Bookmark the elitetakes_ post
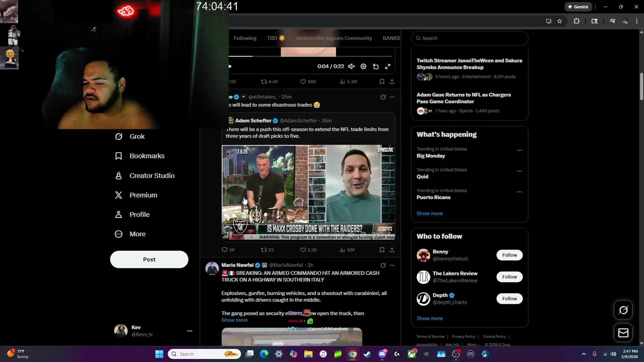The width and height of the screenshot is (644, 362). 382,250
